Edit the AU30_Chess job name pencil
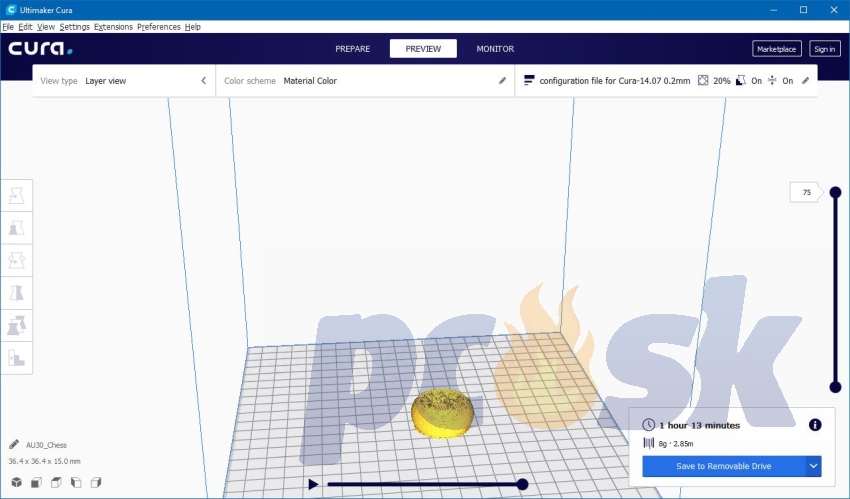 coord(14,445)
